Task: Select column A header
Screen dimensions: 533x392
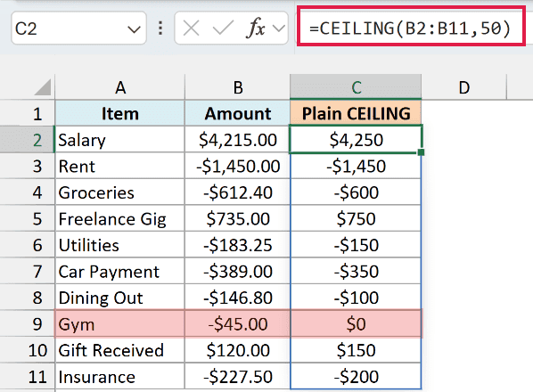Action: pos(120,87)
